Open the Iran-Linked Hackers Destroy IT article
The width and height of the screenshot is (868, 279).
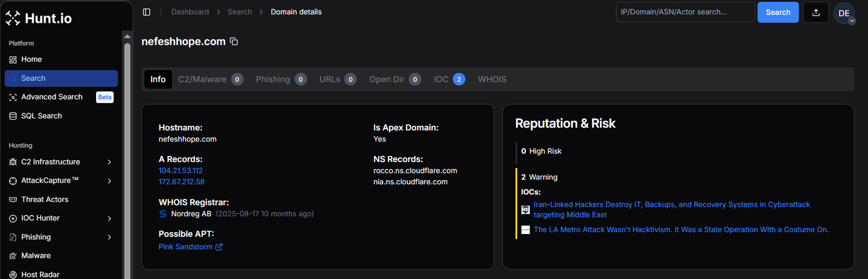[x=672, y=209]
